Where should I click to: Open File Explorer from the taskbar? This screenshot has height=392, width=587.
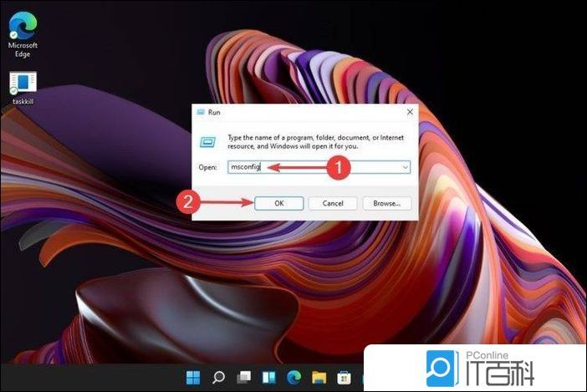tap(319, 378)
